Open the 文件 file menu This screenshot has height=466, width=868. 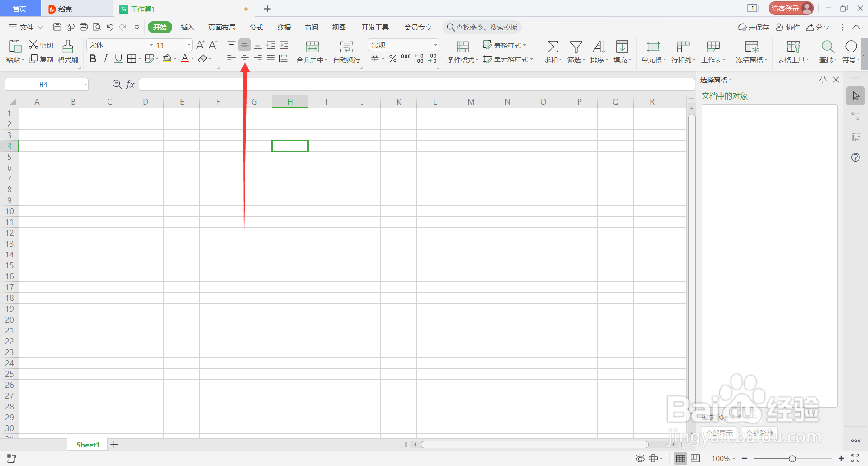(26, 27)
